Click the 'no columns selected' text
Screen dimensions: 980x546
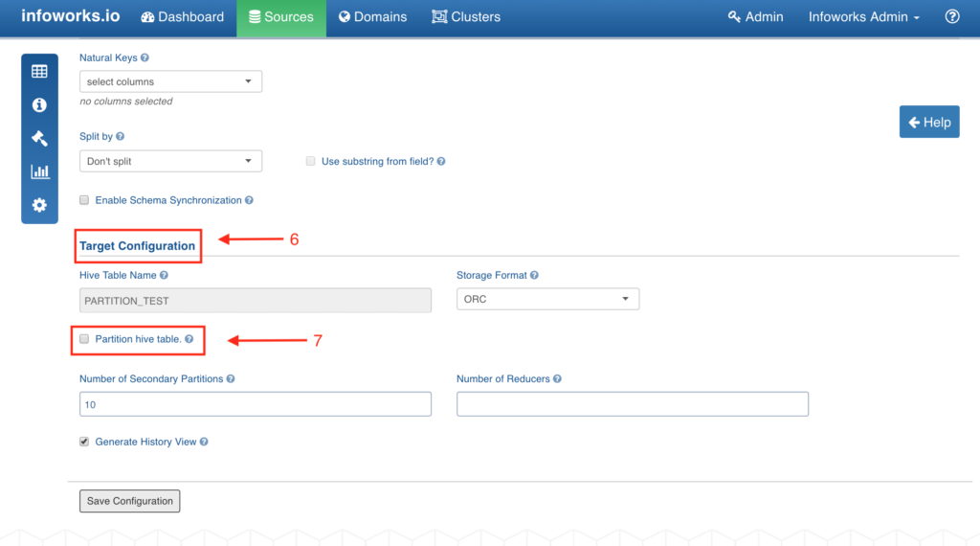[126, 102]
